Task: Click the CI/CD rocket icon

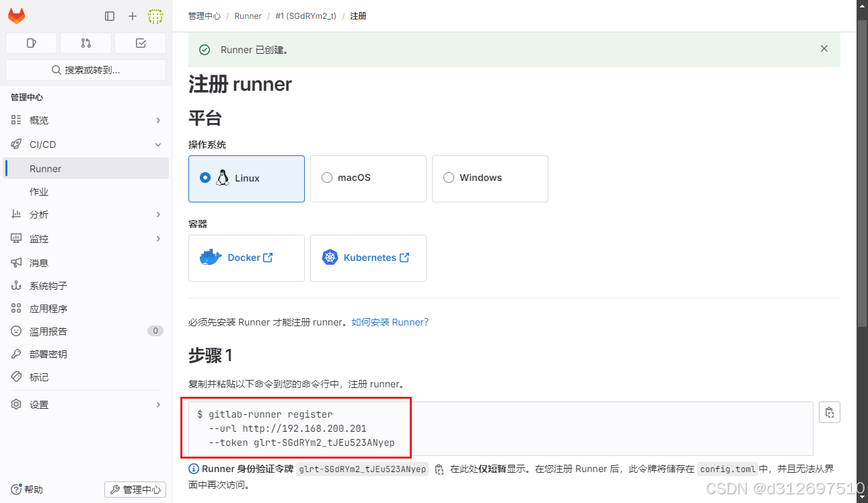Action: pos(16,145)
